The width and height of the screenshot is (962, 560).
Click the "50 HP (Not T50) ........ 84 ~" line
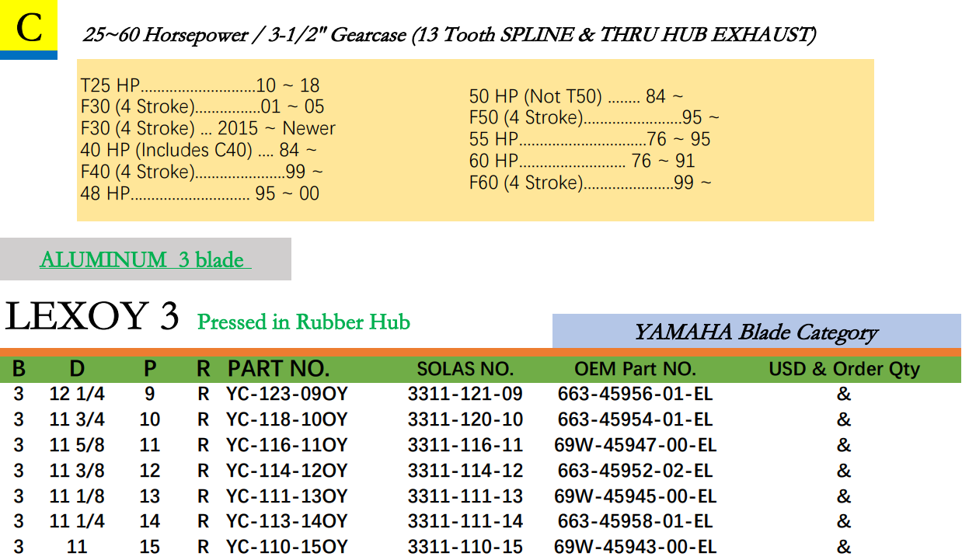click(x=577, y=96)
